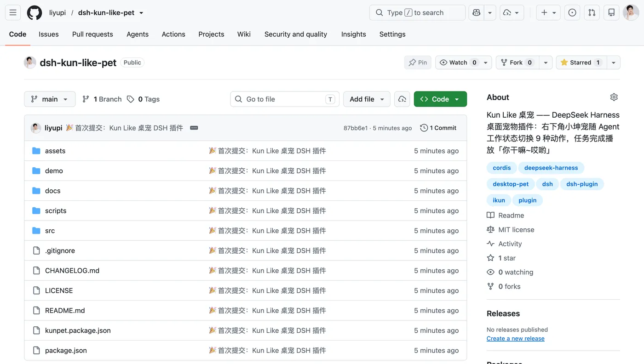
Task: Open the hamburger navigation menu
Action: point(13,13)
